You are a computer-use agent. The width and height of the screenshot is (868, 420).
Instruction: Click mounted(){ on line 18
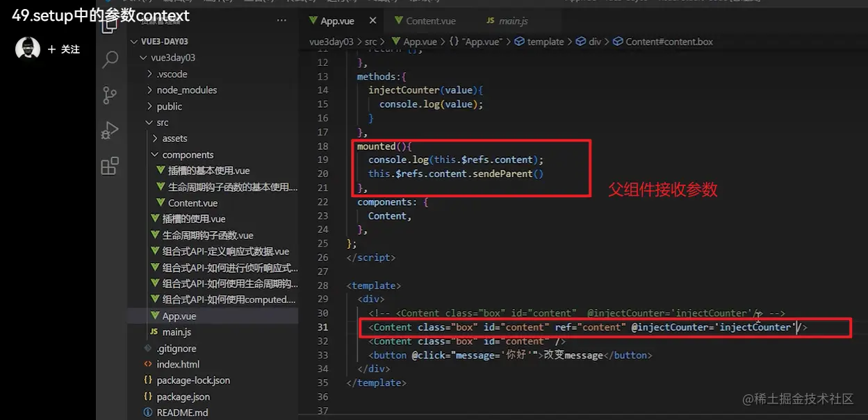[384, 146]
